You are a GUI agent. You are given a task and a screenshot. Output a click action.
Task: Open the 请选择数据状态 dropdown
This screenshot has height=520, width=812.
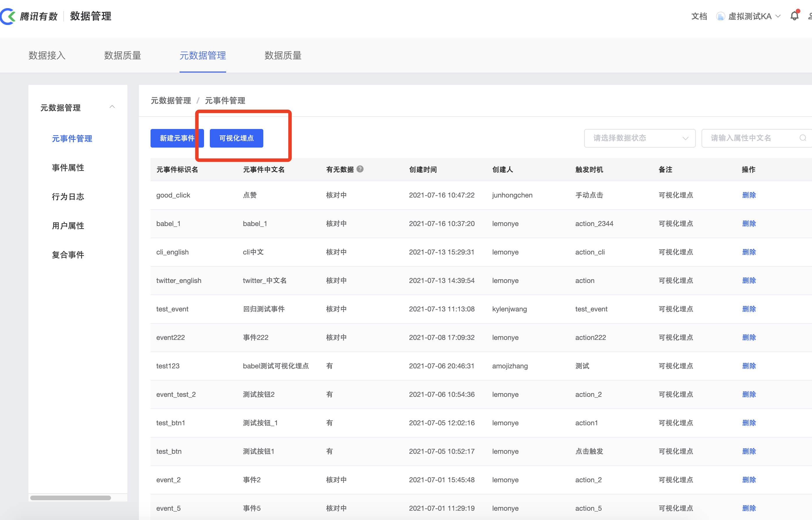click(640, 138)
